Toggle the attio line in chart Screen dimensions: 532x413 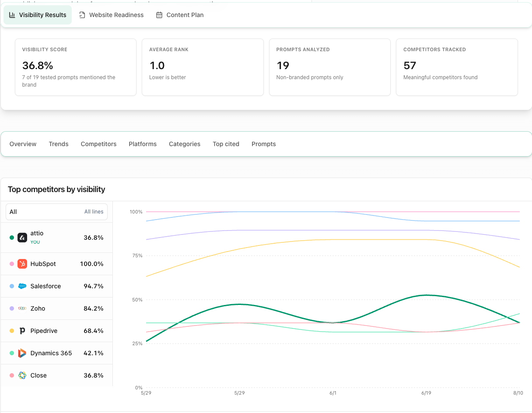click(56, 238)
